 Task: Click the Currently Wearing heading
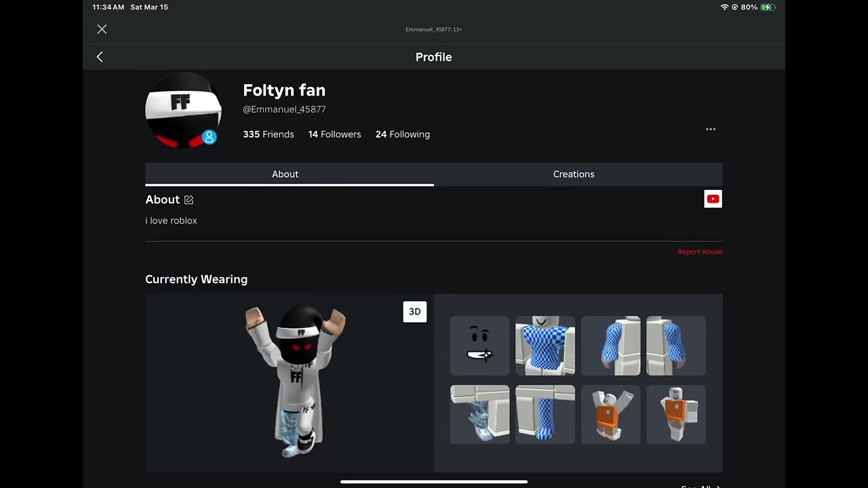tap(196, 279)
